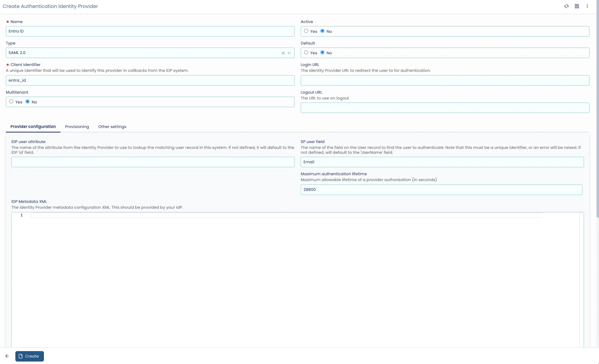Click the 'IDP user attribute' label
599x364 pixels.
pyautogui.click(x=28, y=142)
